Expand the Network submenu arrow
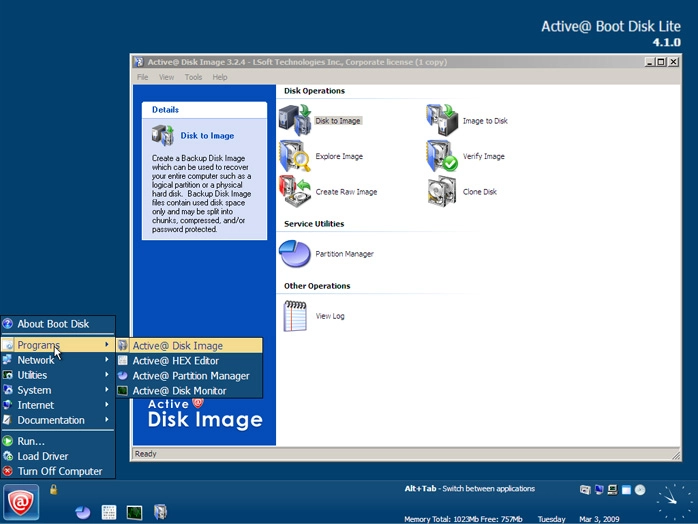The height and width of the screenshot is (524, 698). click(107, 360)
